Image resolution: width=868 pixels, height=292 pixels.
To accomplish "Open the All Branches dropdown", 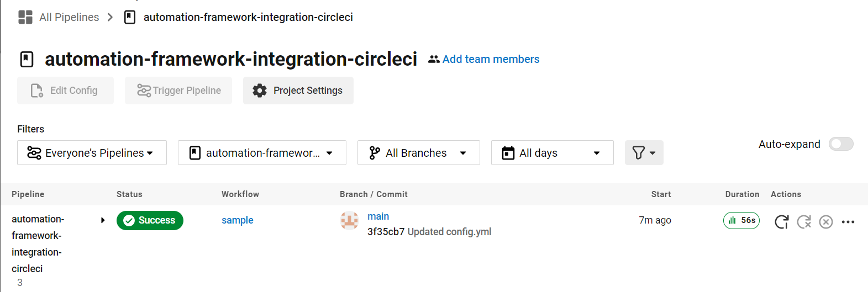I will tap(418, 153).
